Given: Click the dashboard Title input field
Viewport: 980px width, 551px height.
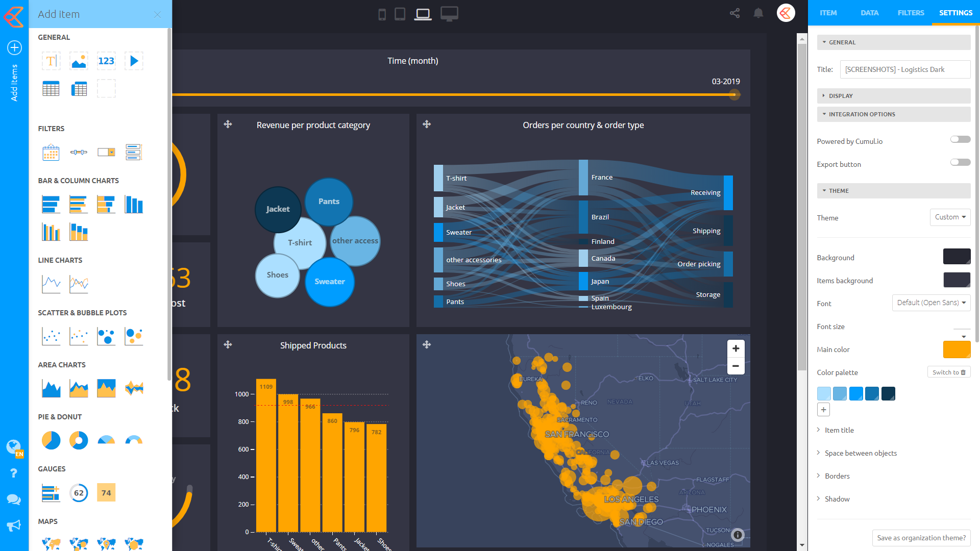Looking at the screenshot, I should [904, 69].
